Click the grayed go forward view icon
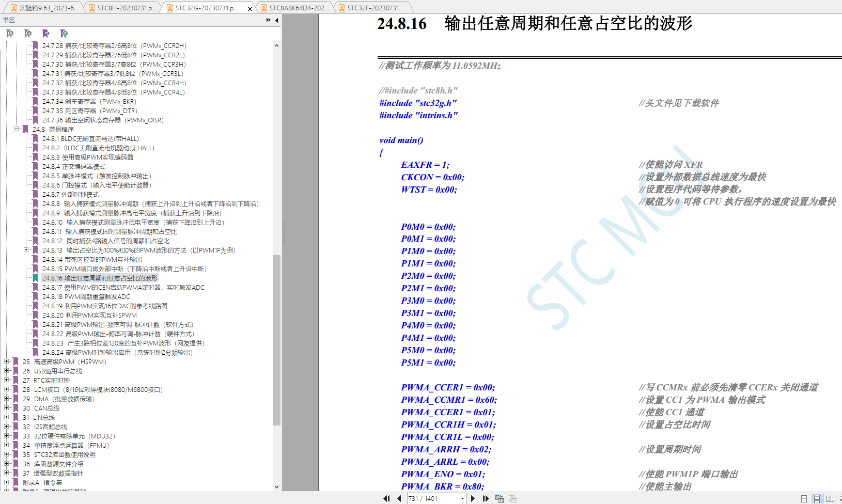The height and width of the screenshot is (504, 842). pos(513,498)
